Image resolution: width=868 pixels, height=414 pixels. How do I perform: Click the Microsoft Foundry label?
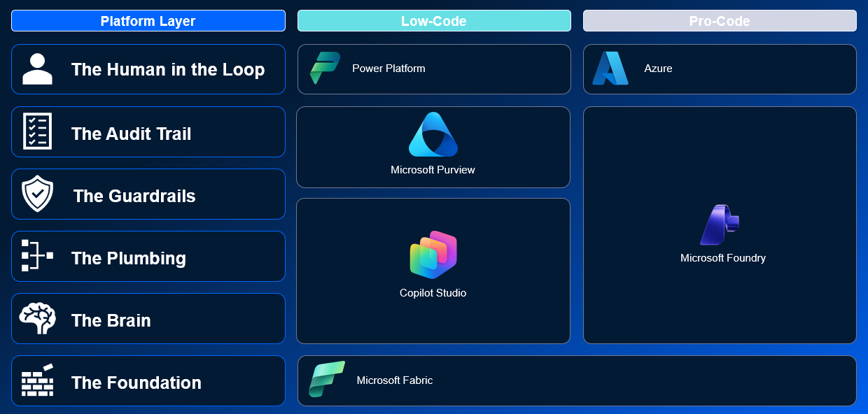(723, 258)
